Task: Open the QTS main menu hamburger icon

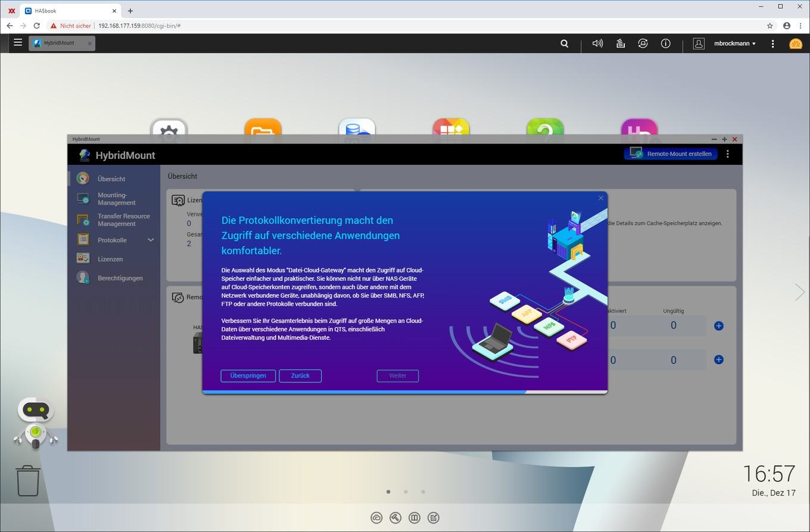Action: [18, 43]
